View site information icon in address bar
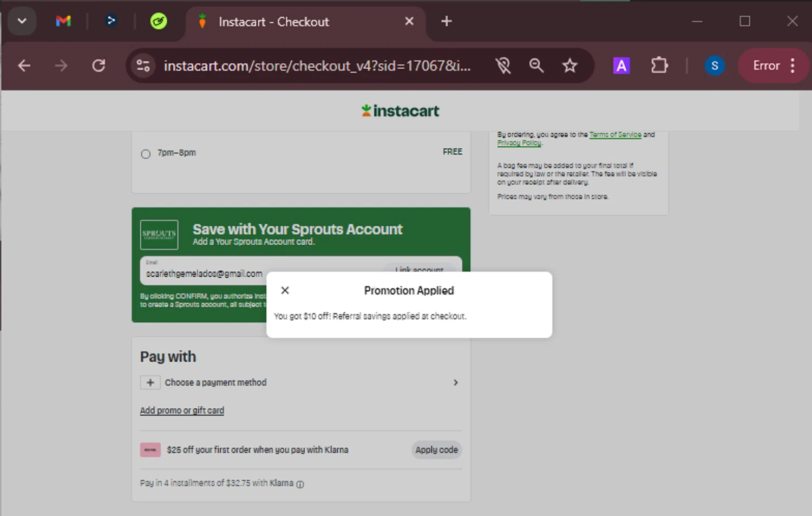 click(143, 66)
